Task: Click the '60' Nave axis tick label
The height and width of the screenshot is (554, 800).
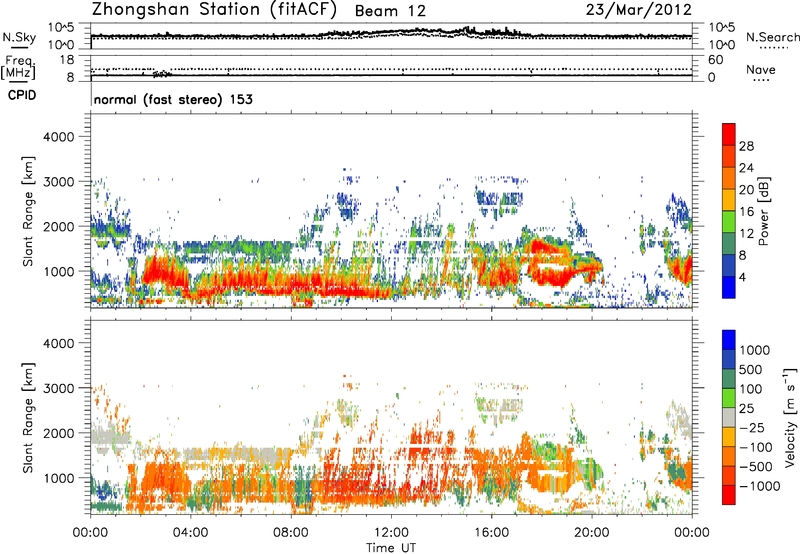Action: 715,60
